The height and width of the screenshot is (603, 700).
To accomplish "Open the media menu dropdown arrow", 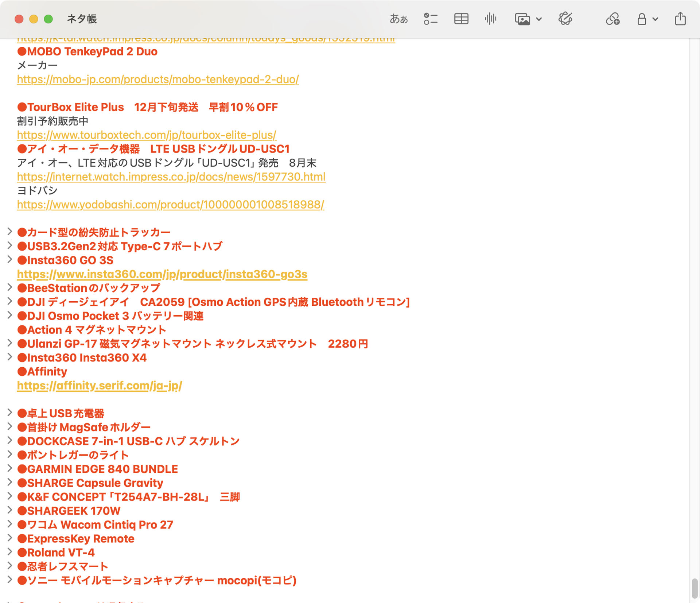I will point(539,19).
